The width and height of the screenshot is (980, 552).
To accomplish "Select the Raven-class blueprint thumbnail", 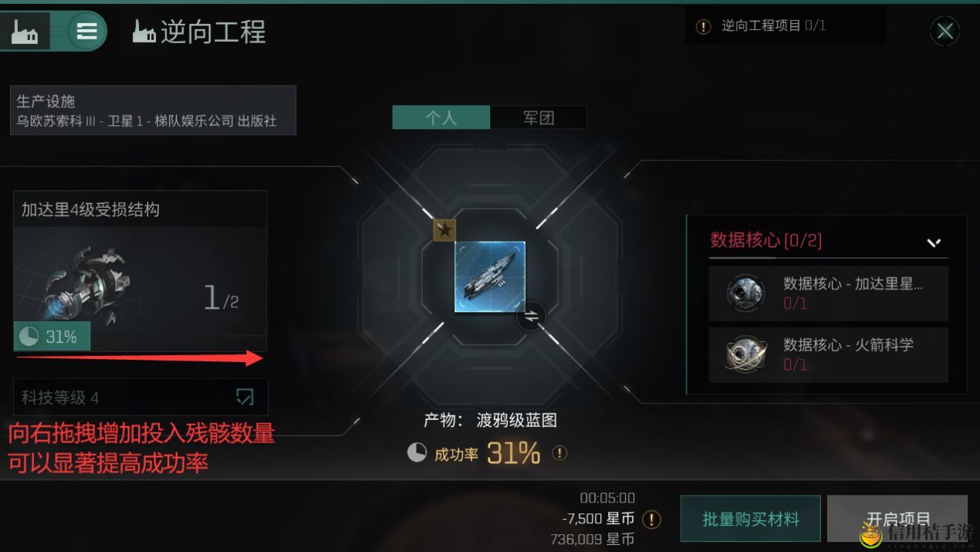I will [x=490, y=276].
